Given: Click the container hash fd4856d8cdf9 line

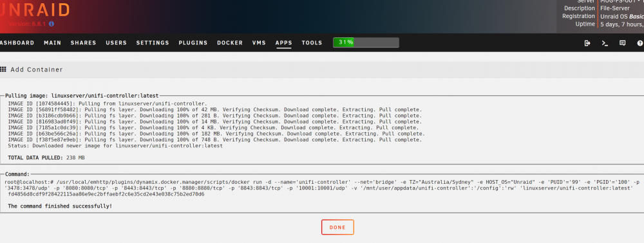Looking at the screenshot, I should point(106,194).
